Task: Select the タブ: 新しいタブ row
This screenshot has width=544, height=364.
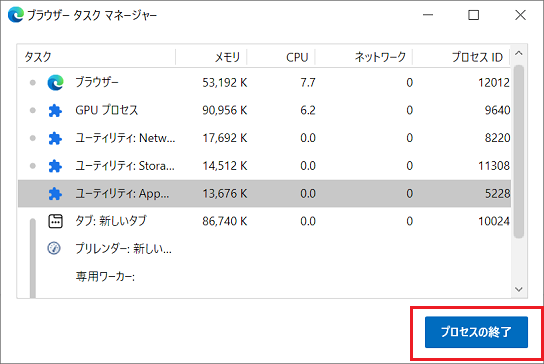Action: coord(264,221)
